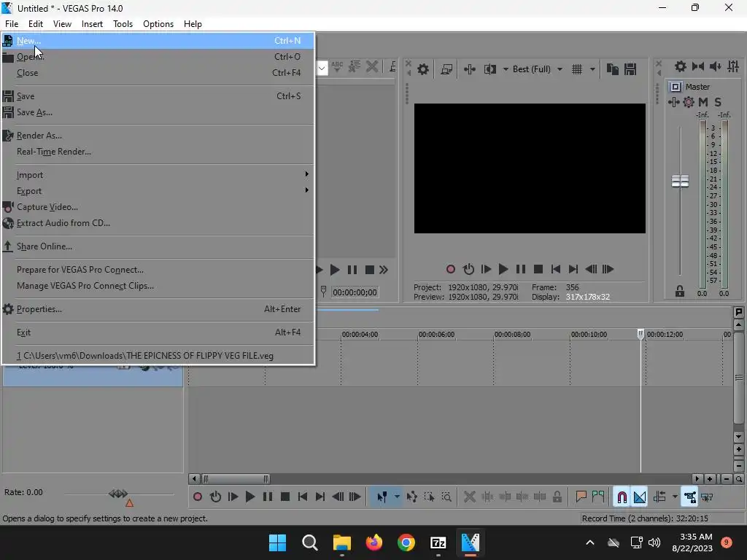Click Master FX icon

[673, 102]
